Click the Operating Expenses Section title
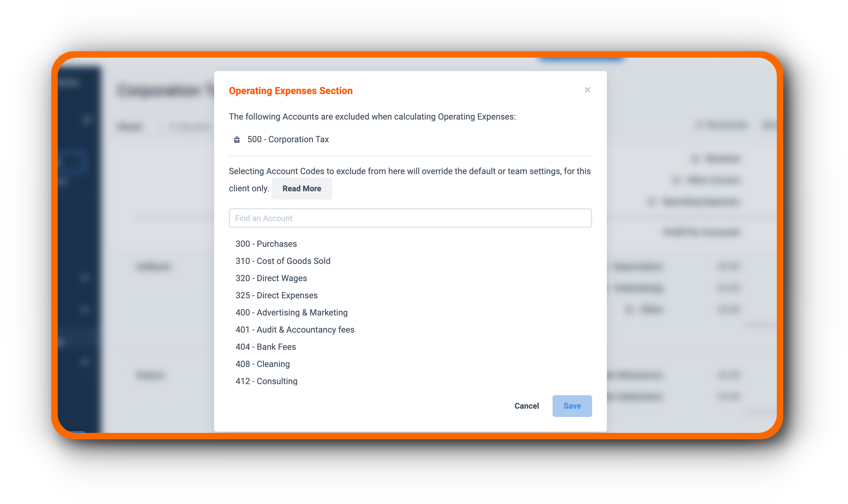This screenshot has width=848, height=504. [x=291, y=91]
